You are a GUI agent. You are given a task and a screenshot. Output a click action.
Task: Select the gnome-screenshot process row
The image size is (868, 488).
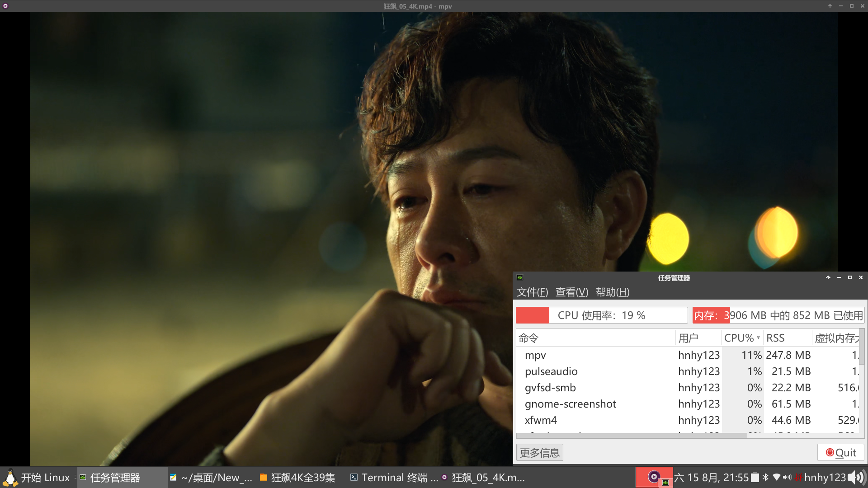point(687,404)
